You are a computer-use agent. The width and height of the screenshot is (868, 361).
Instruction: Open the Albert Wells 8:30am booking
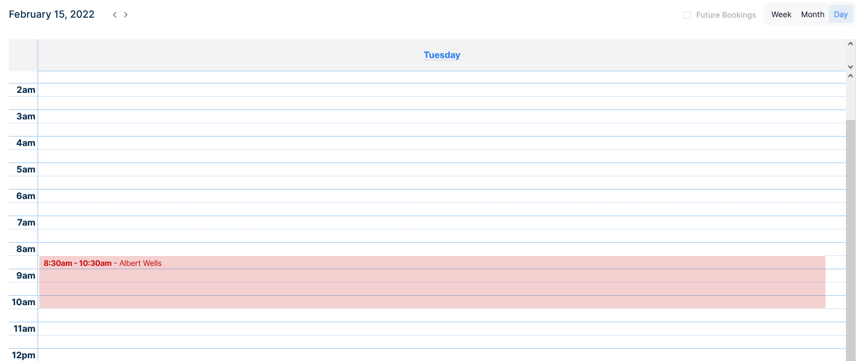[432, 282]
